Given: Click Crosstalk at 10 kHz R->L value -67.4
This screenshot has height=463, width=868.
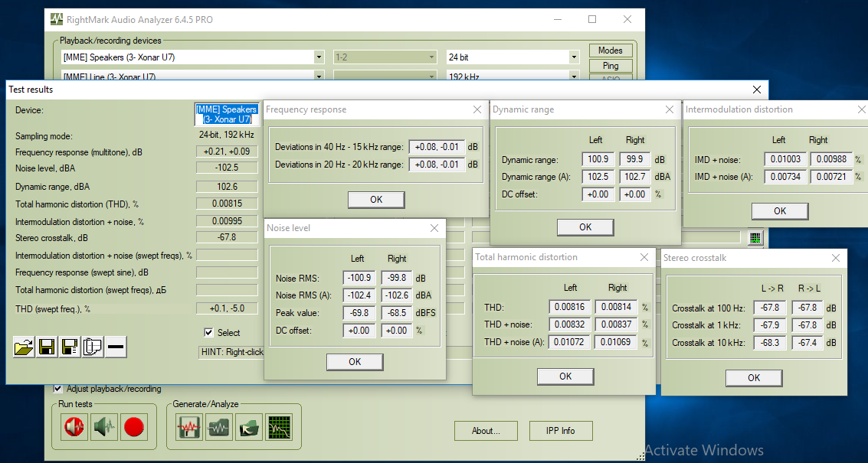Looking at the screenshot, I should 807,343.
